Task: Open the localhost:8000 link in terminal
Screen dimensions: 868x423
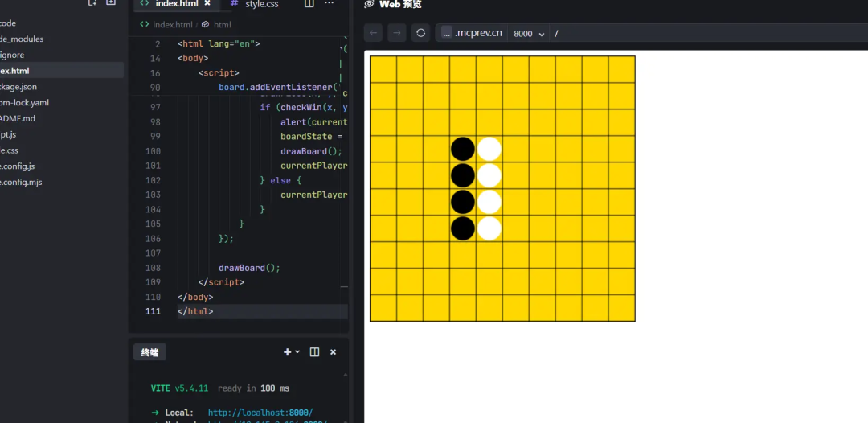Action: (260, 413)
